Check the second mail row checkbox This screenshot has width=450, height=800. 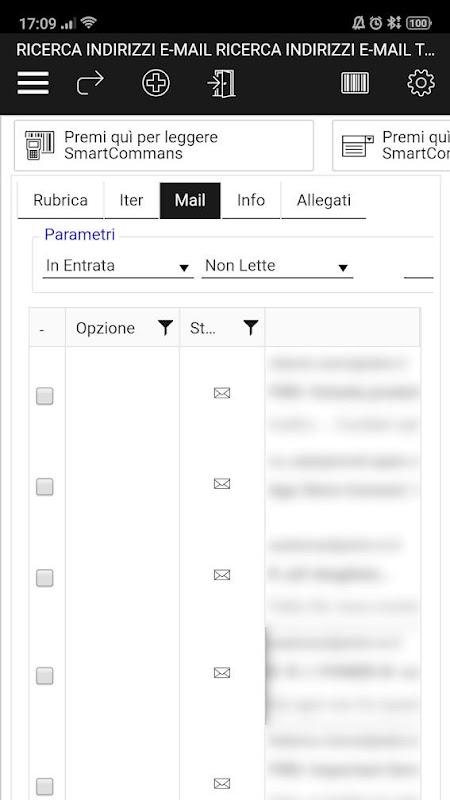pyautogui.click(x=45, y=487)
